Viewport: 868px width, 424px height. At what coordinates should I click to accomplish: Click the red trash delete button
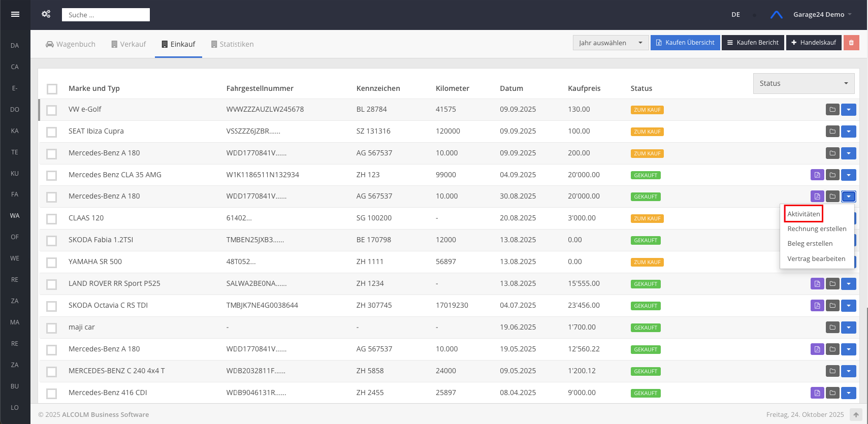click(x=851, y=43)
